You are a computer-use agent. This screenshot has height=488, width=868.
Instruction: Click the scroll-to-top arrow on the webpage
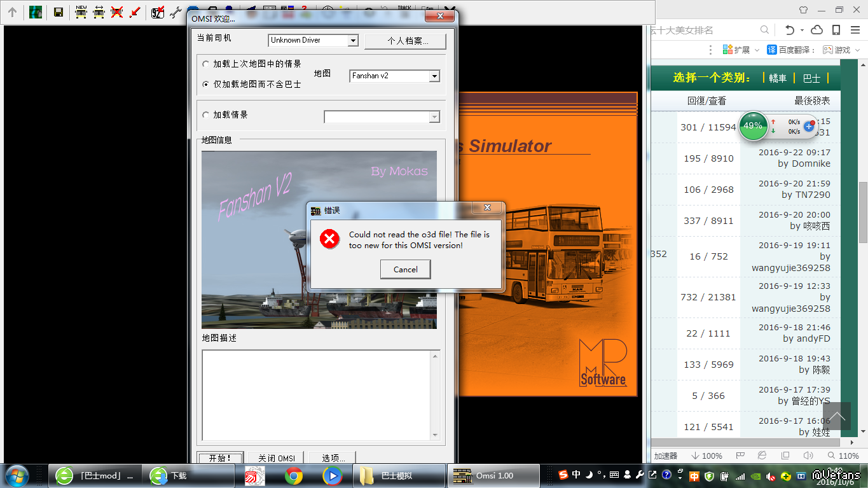click(836, 416)
